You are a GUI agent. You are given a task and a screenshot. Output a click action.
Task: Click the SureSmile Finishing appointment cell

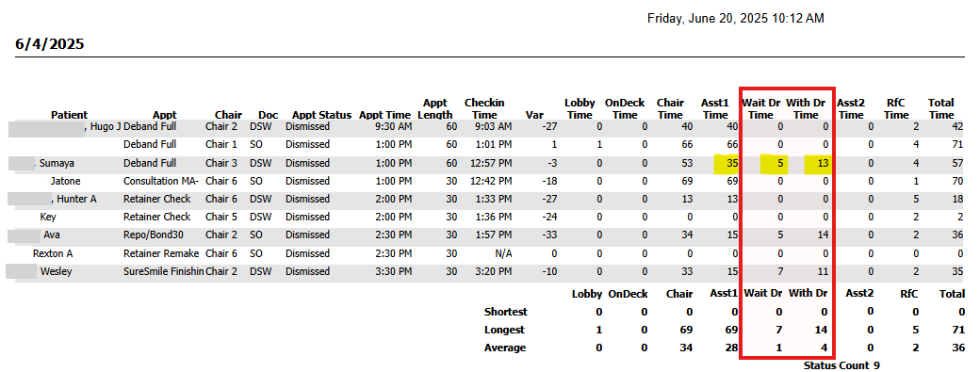(164, 271)
